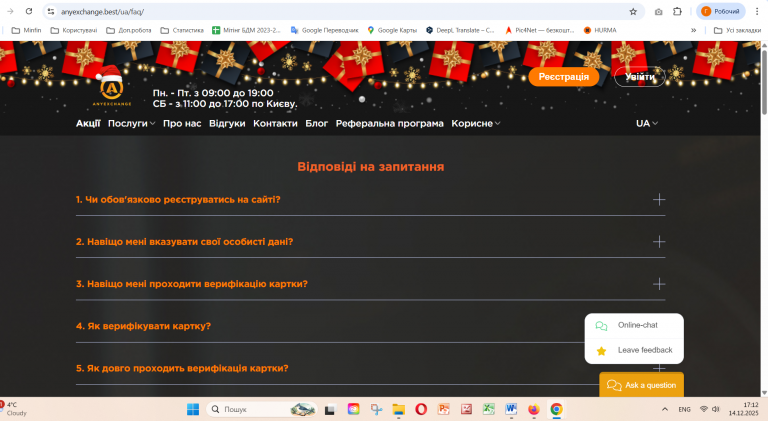Click question 'Навіщо мені вказувати свої особисті дані?'

pos(185,242)
